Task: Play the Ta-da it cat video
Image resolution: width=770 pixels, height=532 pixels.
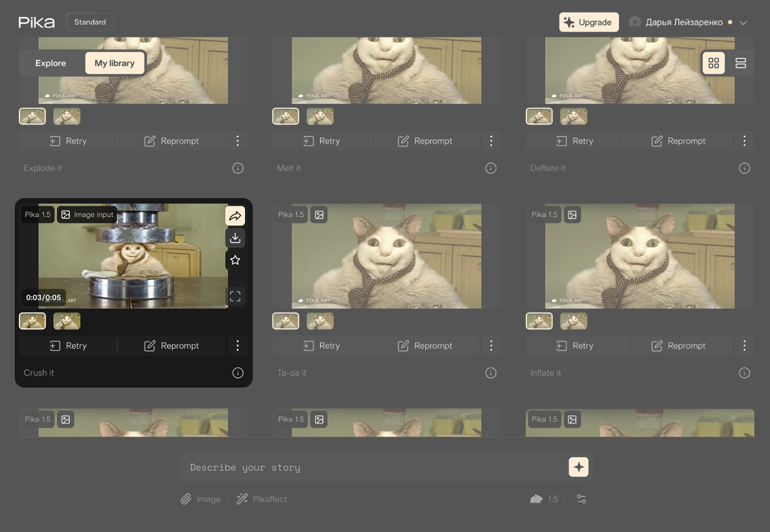Action: pyautogui.click(x=387, y=256)
